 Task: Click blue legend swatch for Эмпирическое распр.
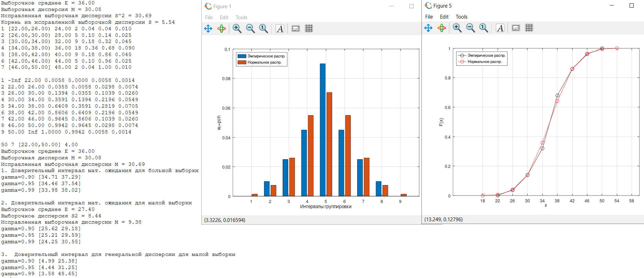[242, 56]
